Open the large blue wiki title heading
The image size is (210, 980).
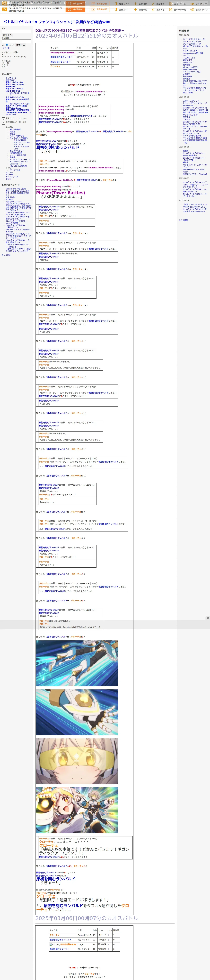coord(57,22)
